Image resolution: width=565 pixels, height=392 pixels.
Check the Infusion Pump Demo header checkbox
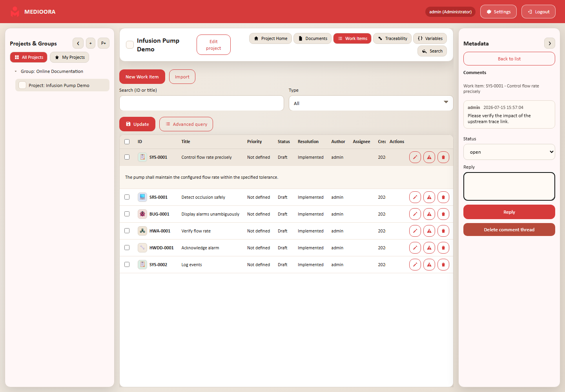pyautogui.click(x=130, y=45)
